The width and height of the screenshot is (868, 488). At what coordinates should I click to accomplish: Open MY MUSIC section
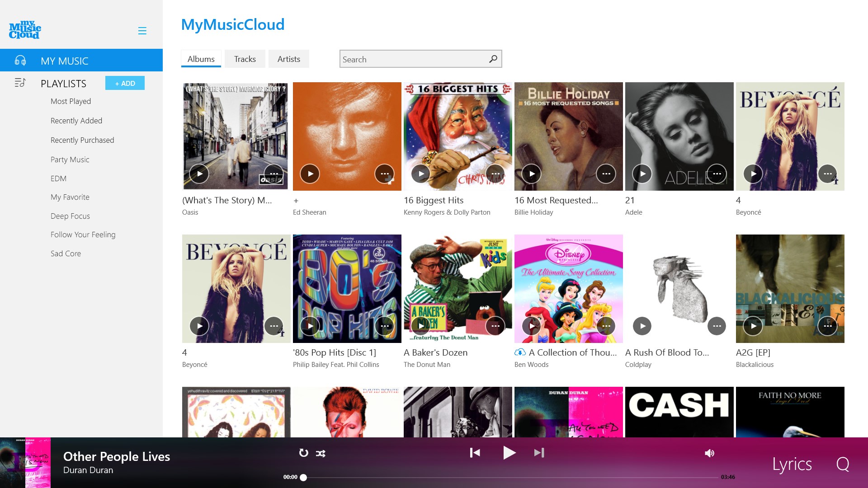81,60
